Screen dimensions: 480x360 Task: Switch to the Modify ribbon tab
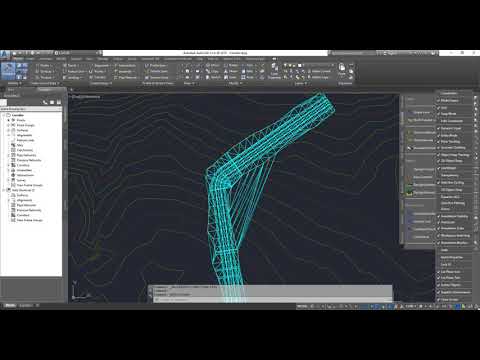pos(61,59)
